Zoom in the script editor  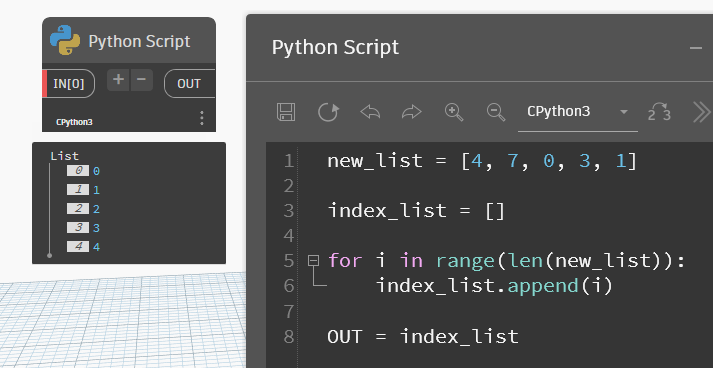[x=454, y=112]
